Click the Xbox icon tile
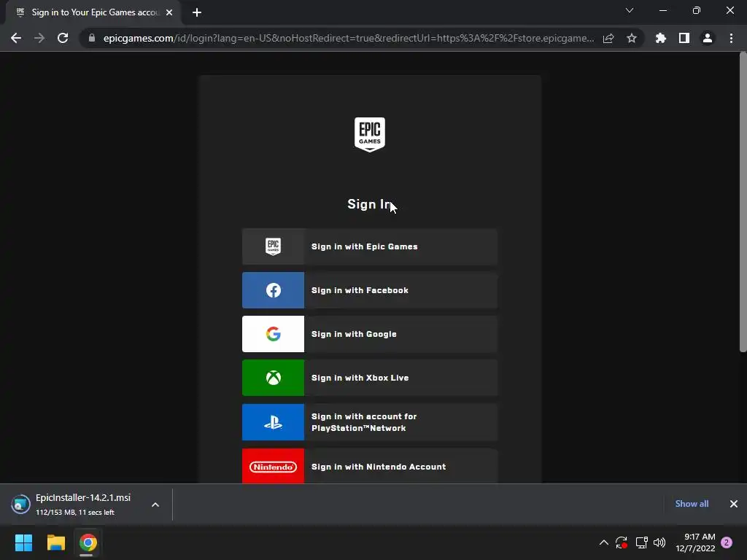Viewport: 747px width, 560px height. tap(273, 378)
